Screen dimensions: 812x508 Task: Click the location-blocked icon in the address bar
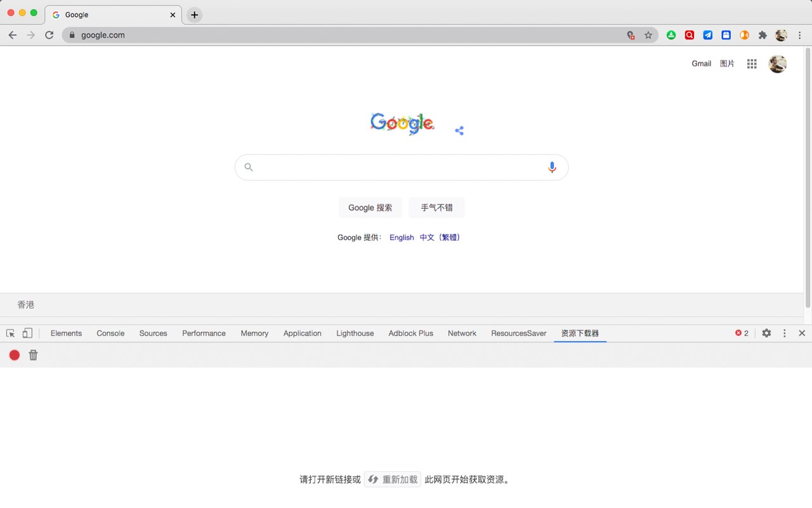[631, 36]
